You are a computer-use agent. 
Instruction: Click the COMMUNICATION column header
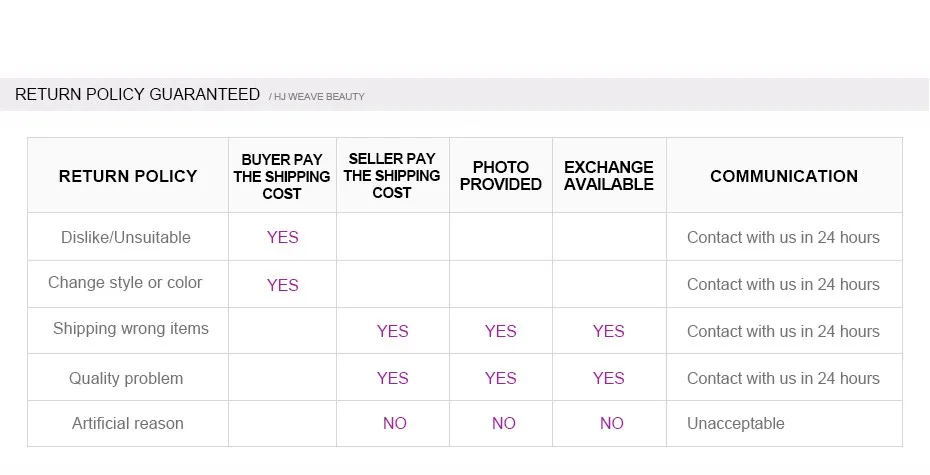[x=784, y=176]
